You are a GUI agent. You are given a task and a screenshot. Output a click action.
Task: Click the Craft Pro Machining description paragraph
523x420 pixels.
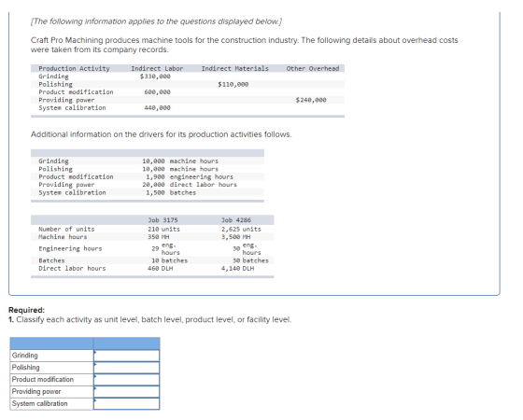pos(244,45)
